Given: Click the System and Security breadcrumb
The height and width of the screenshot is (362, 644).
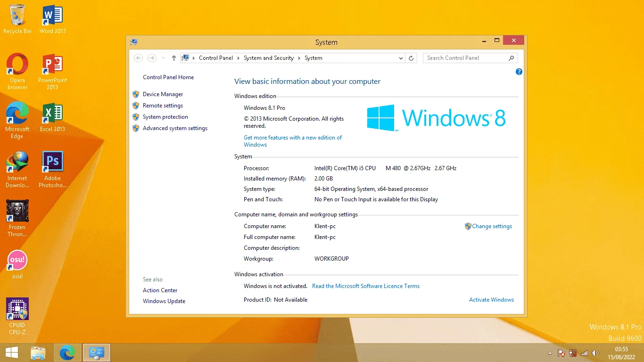Looking at the screenshot, I should coord(269,58).
